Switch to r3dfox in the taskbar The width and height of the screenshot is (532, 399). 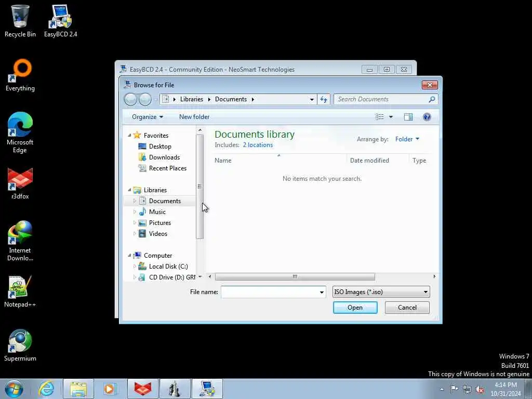[x=143, y=389]
